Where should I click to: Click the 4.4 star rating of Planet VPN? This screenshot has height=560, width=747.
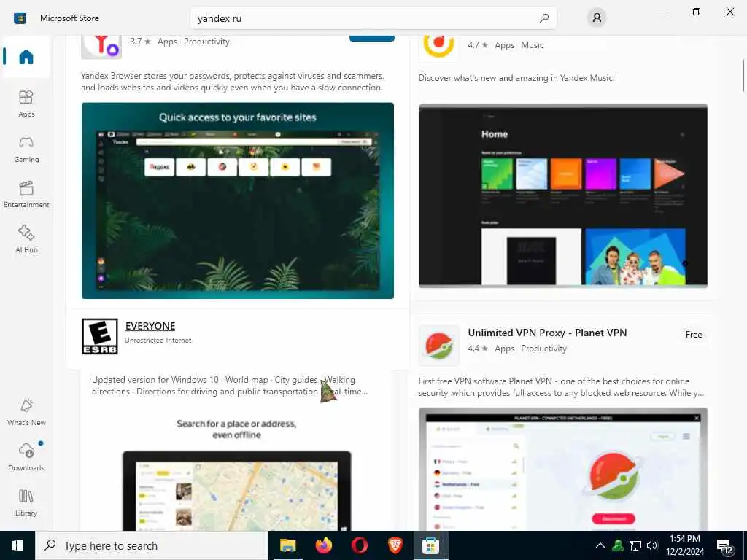coord(478,348)
